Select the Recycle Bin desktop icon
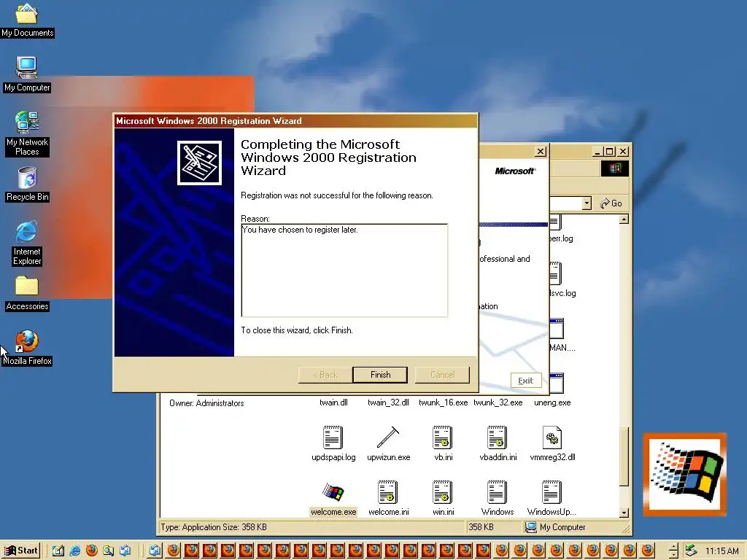The height and width of the screenshot is (560, 747). (27, 184)
